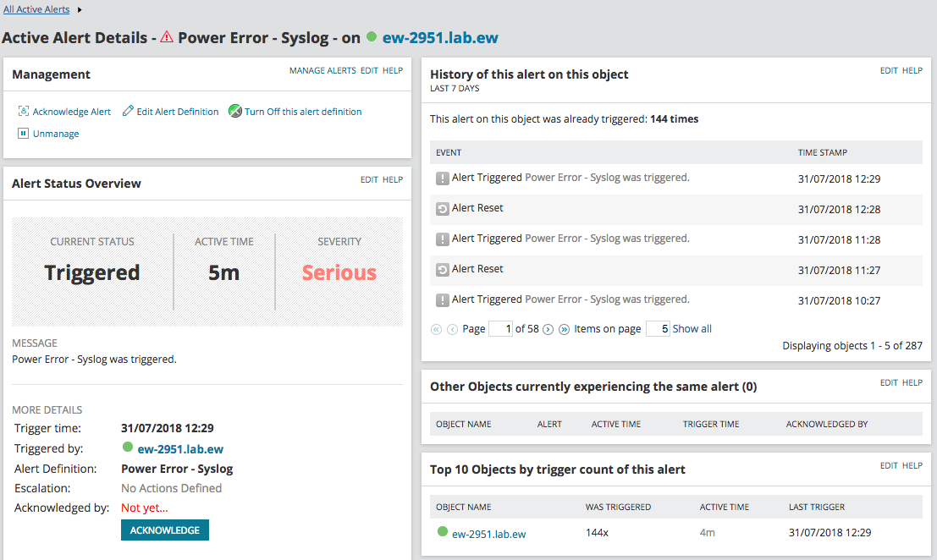Click Edit in History of this alert panel
The height and width of the screenshot is (560, 937).
pos(889,70)
